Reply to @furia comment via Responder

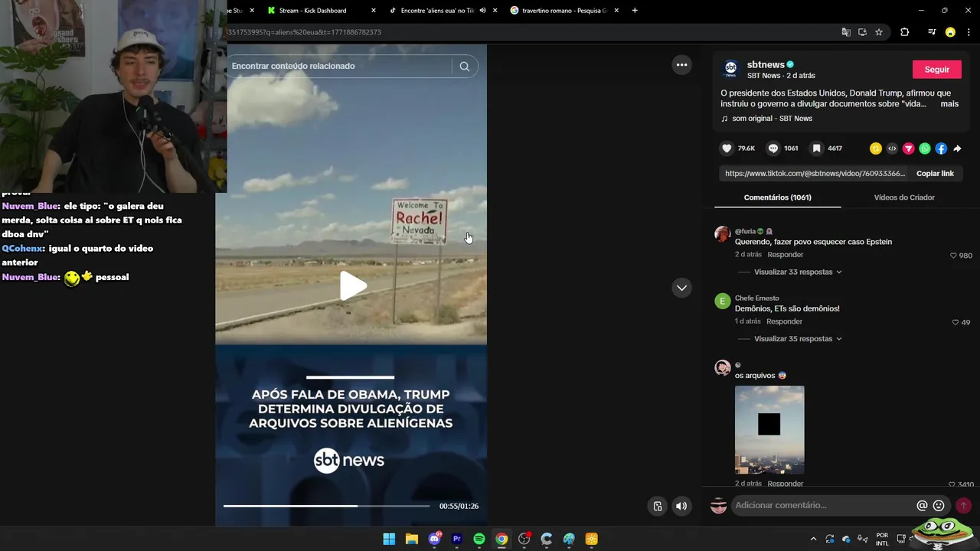(786, 255)
